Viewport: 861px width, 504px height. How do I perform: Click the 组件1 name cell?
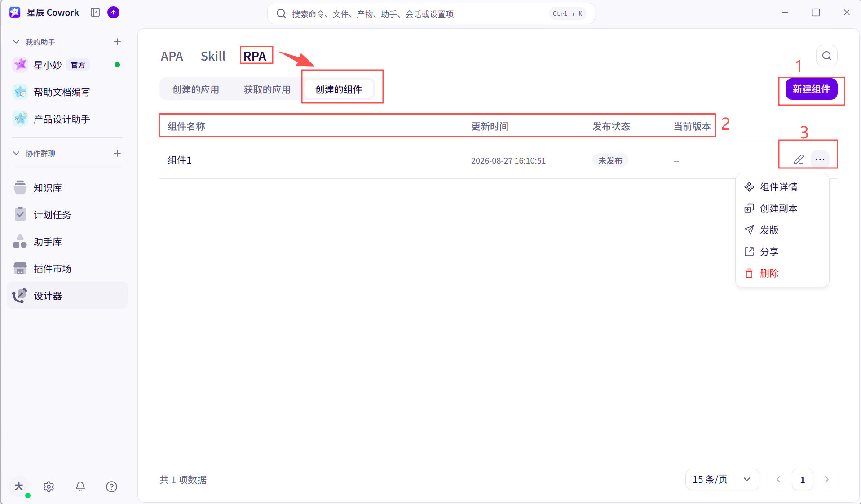pyautogui.click(x=180, y=160)
